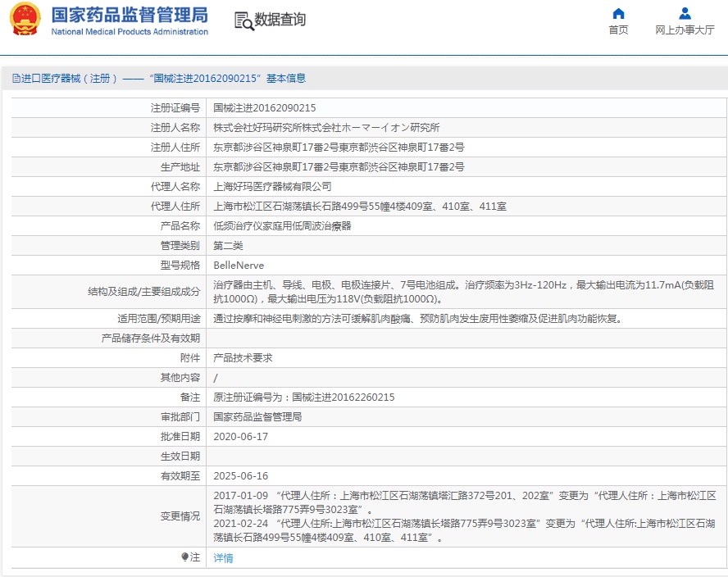Click the 上海好玛医疗器械有限公司 agent name
The image size is (728, 577).
[x=272, y=187]
